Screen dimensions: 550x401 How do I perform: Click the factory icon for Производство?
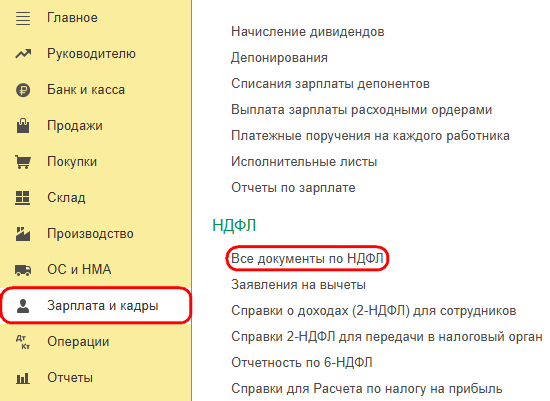(x=23, y=234)
